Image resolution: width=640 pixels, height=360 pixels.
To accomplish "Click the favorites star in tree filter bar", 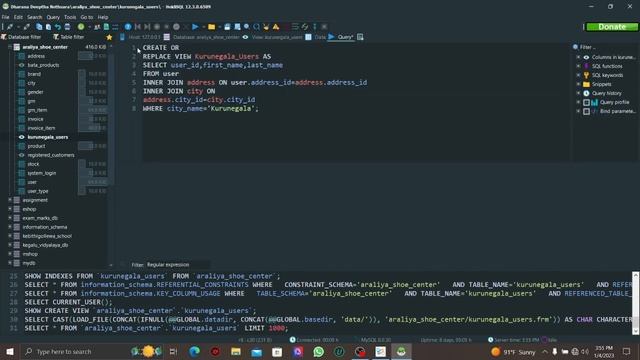I will pos(109,37).
